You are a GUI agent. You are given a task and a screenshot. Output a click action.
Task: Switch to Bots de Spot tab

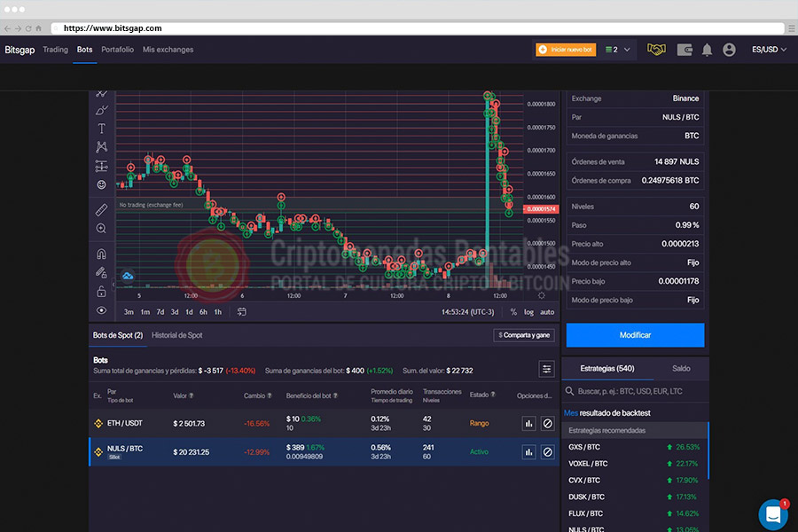[x=118, y=335]
